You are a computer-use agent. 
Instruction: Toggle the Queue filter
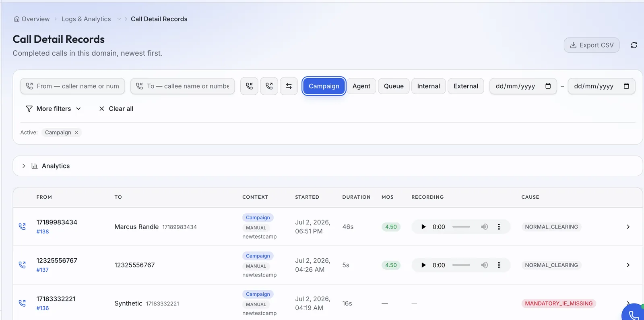pyautogui.click(x=394, y=86)
